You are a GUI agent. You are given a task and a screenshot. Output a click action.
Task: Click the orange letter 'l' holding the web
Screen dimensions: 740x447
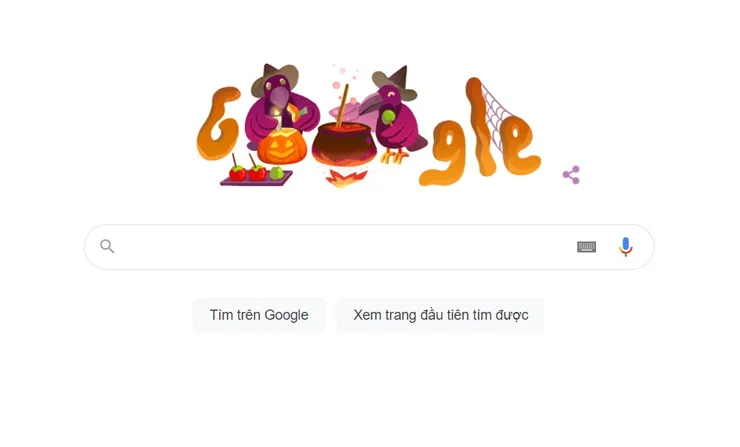[x=480, y=127]
